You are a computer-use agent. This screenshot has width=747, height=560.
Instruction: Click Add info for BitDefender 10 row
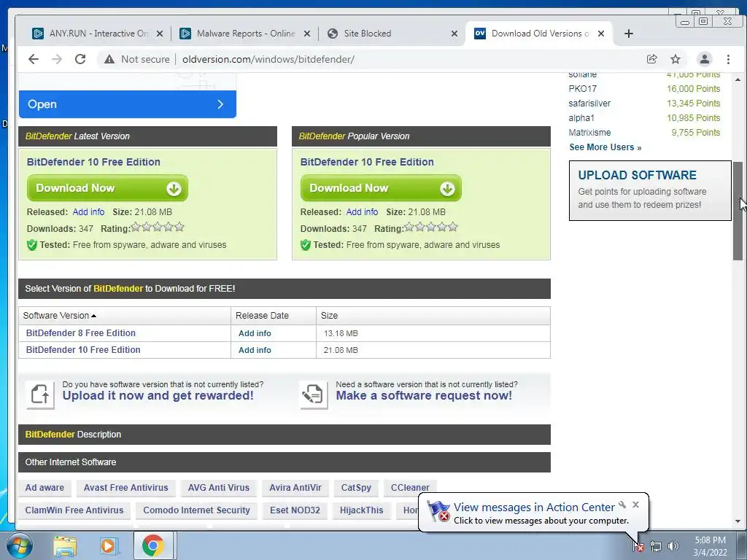tap(255, 350)
